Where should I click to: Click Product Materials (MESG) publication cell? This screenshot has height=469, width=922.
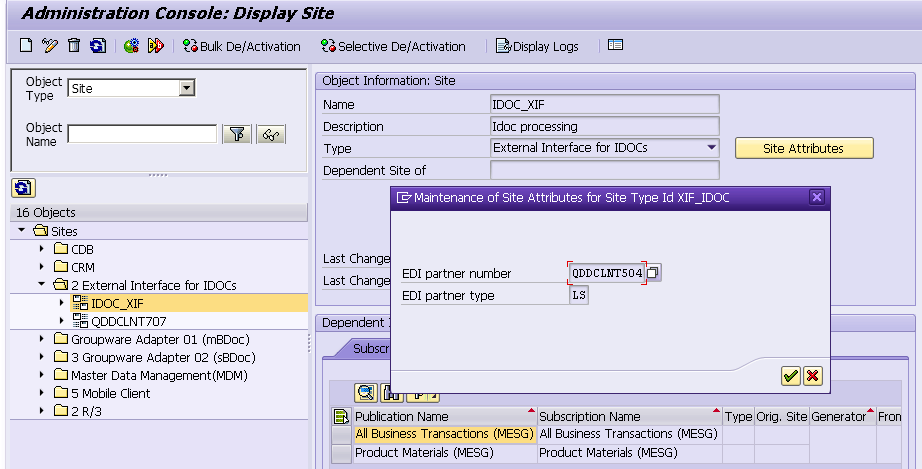[x=445, y=453]
